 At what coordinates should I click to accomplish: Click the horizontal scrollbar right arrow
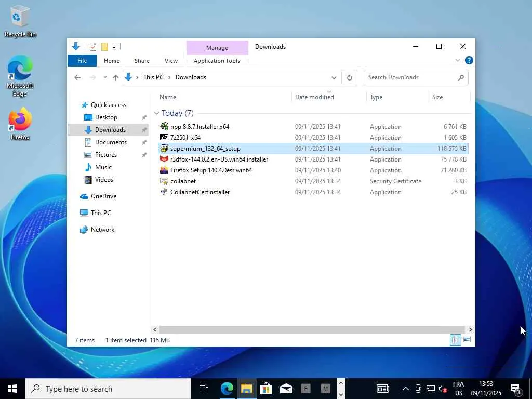pyautogui.click(x=470, y=329)
